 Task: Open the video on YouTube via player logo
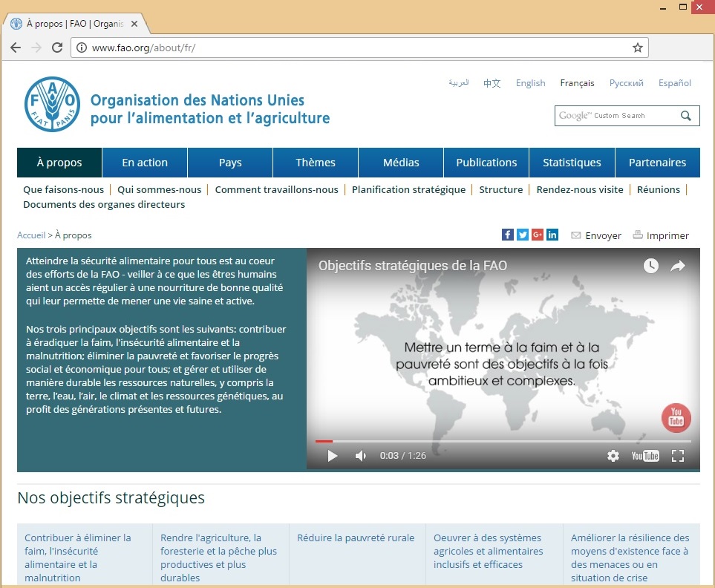(645, 456)
